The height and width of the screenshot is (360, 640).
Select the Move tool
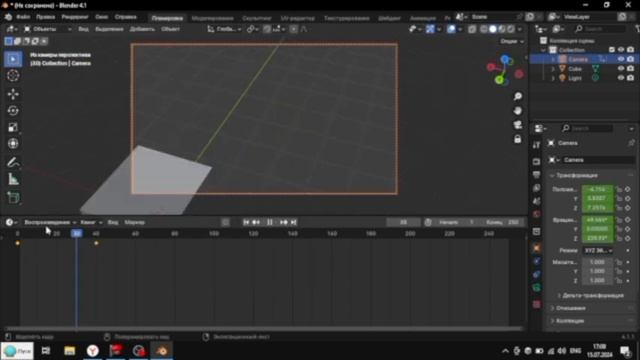click(13, 94)
